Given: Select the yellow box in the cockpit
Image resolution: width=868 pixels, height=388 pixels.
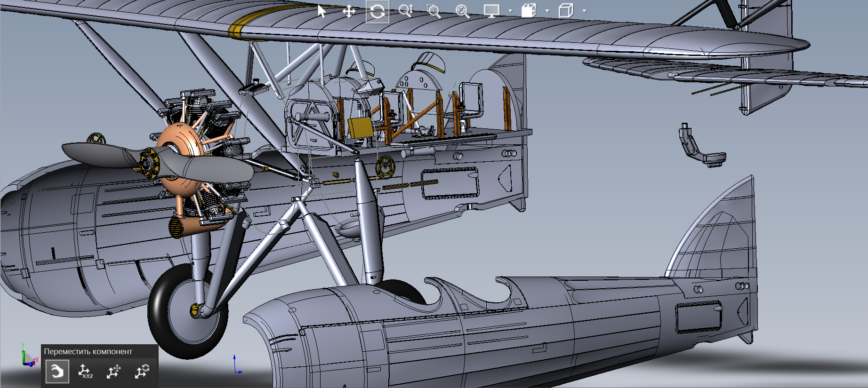Looking at the screenshot, I should (x=360, y=127).
